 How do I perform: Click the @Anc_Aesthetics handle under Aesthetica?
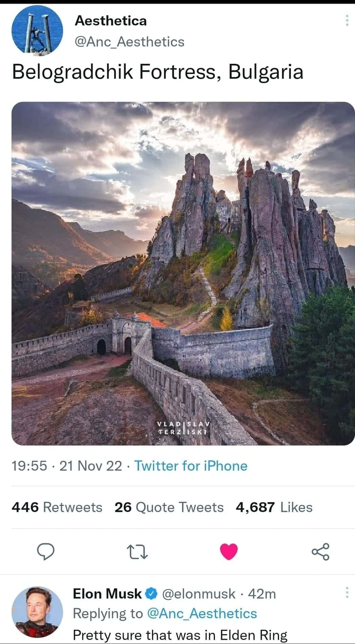(129, 42)
